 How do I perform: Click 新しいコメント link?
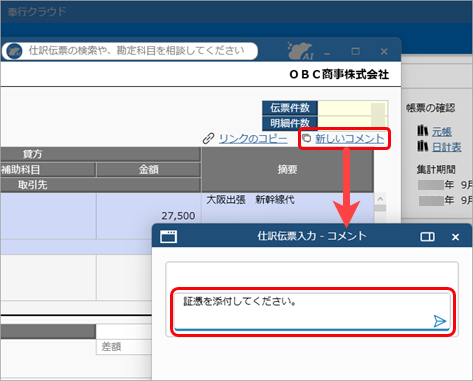350,138
